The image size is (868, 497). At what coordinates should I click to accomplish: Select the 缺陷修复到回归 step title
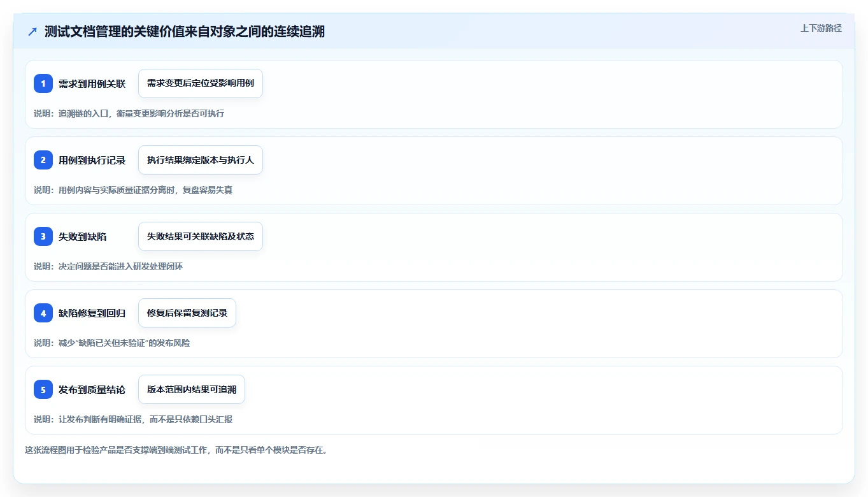coord(92,313)
